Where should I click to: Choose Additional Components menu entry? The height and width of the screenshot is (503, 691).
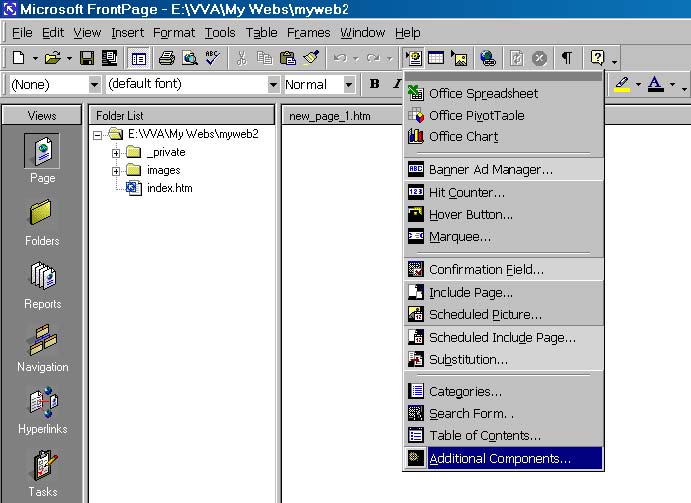pyautogui.click(x=503, y=458)
